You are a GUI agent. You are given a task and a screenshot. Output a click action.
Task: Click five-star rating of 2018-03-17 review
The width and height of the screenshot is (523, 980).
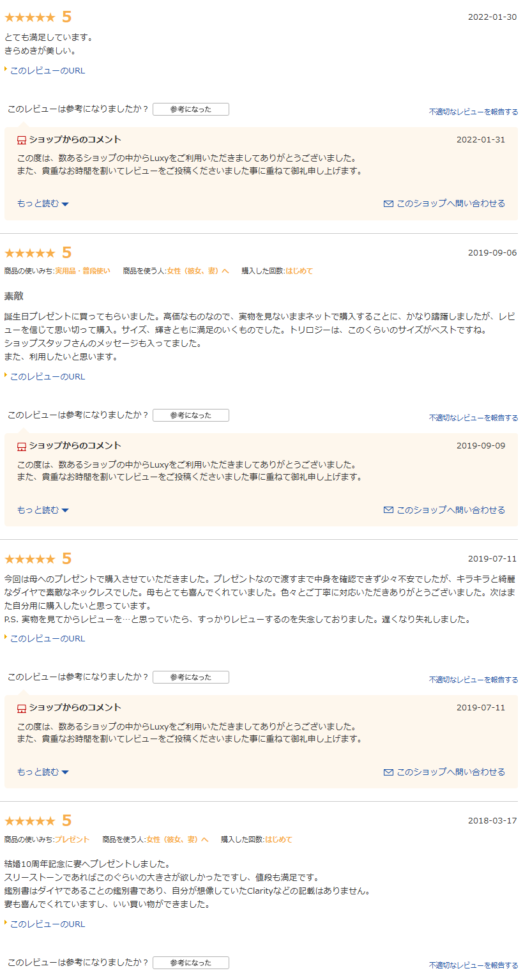pyautogui.click(x=30, y=821)
